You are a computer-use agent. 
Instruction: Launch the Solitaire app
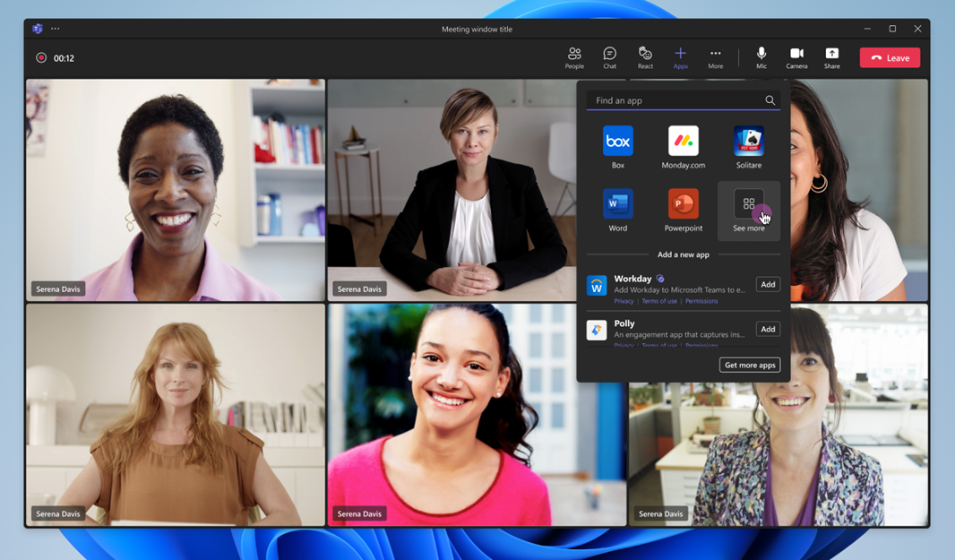pyautogui.click(x=749, y=147)
